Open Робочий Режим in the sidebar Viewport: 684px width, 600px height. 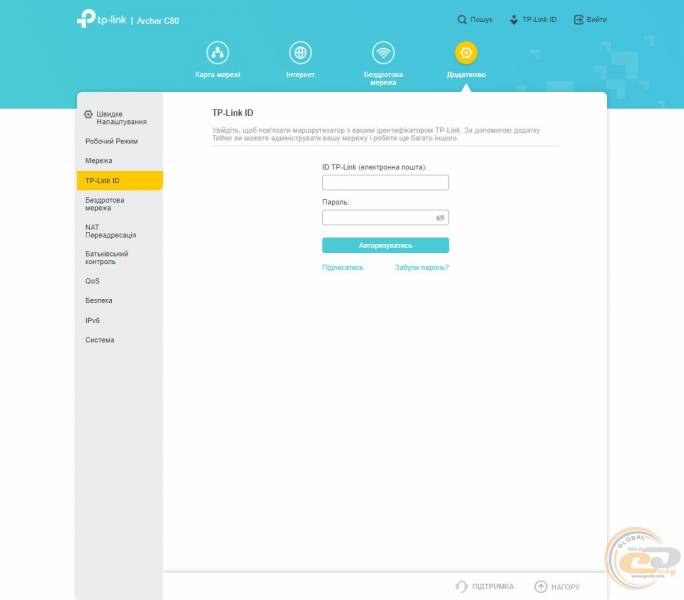coord(111,141)
